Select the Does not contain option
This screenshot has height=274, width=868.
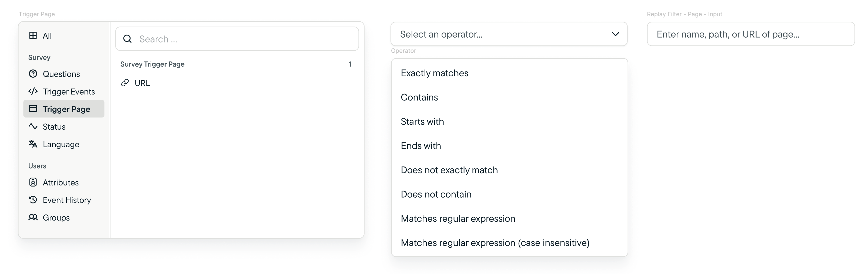coord(509,194)
